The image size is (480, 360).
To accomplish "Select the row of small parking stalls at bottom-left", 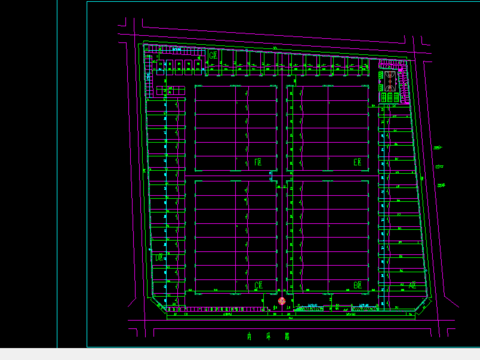I will (x=217, y=309).
